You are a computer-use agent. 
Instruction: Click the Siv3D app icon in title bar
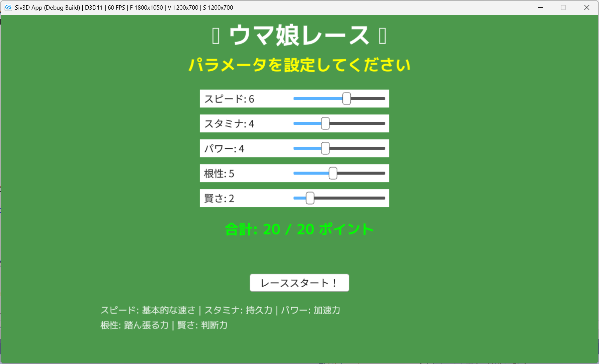[x=8, y=7]
